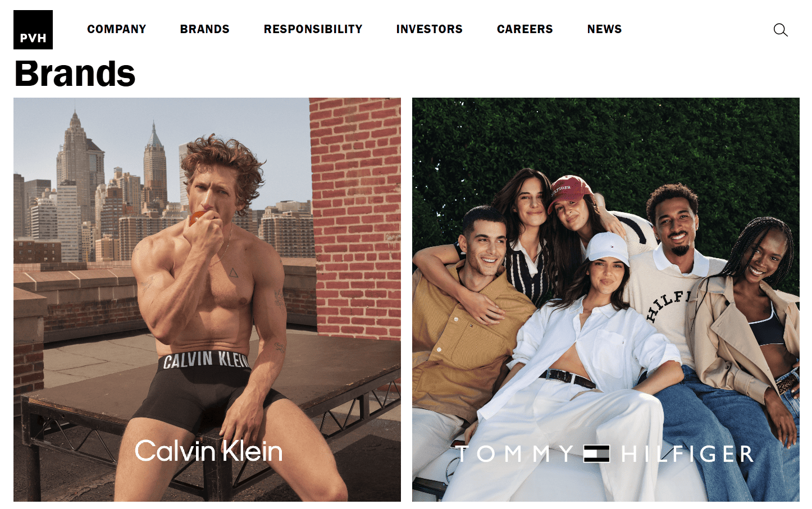Screen dimensions: 812x509
Task: Click the white Calvin Klein wordmark
Action: point(208,451)
